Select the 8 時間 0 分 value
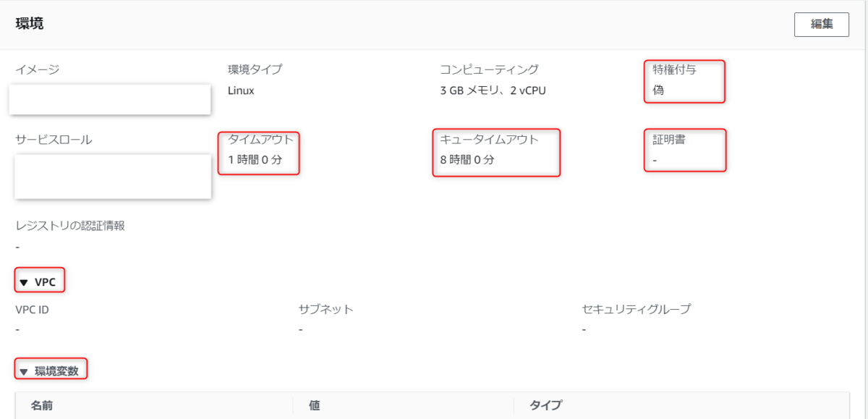868x419 pixels. pyautogui.click(x=467, y=160)
